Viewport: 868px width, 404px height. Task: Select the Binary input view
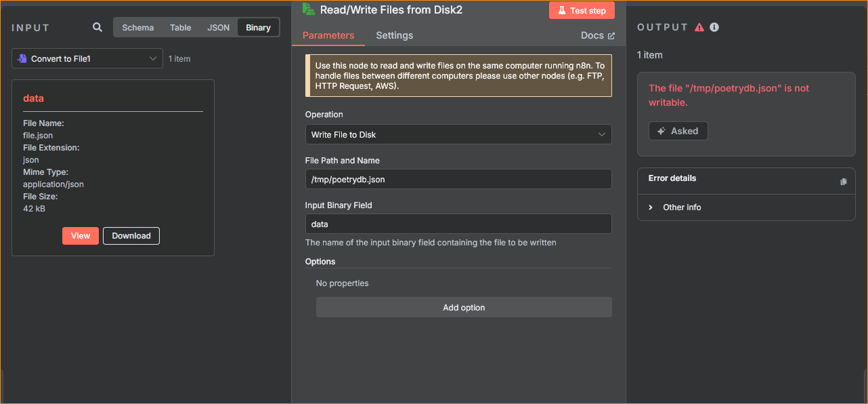258,28
